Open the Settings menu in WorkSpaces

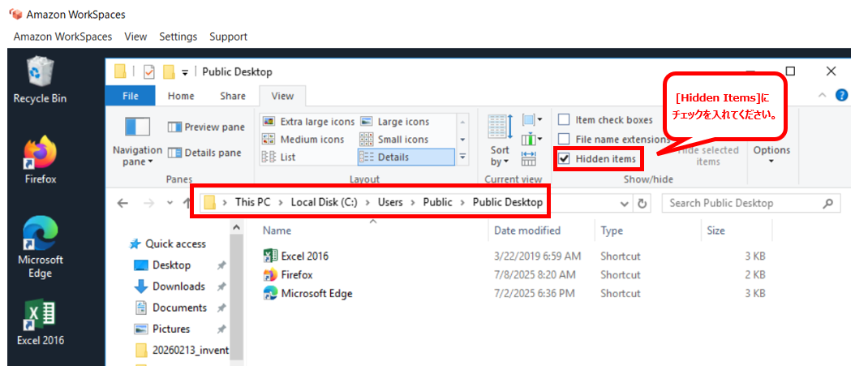point(178,37)
